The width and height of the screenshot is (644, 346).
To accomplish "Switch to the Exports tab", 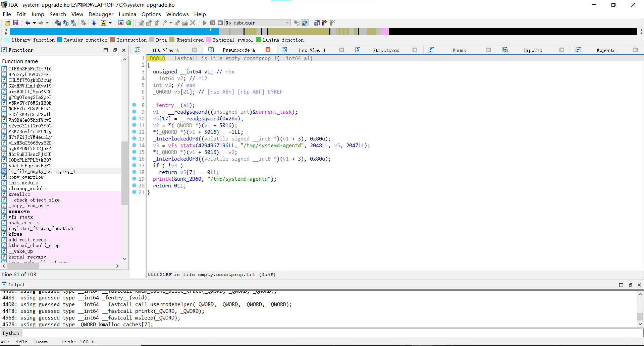I will [606, 50].
